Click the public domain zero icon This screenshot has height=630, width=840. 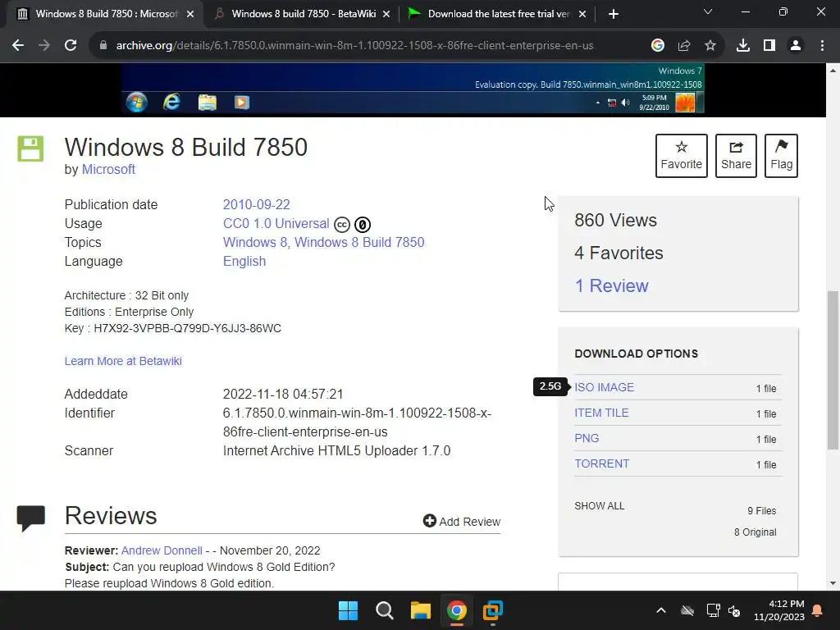click(x=363, y=225)
